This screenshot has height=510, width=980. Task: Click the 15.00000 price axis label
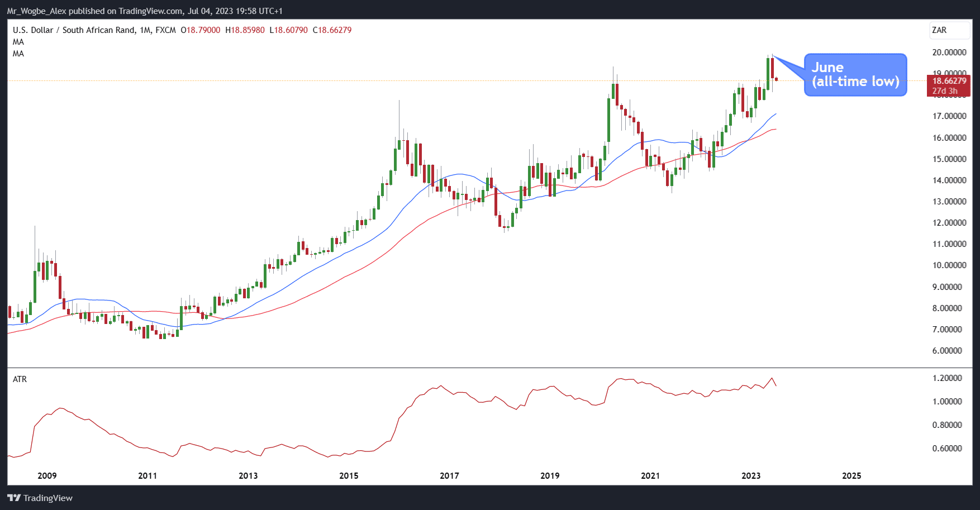949,159
